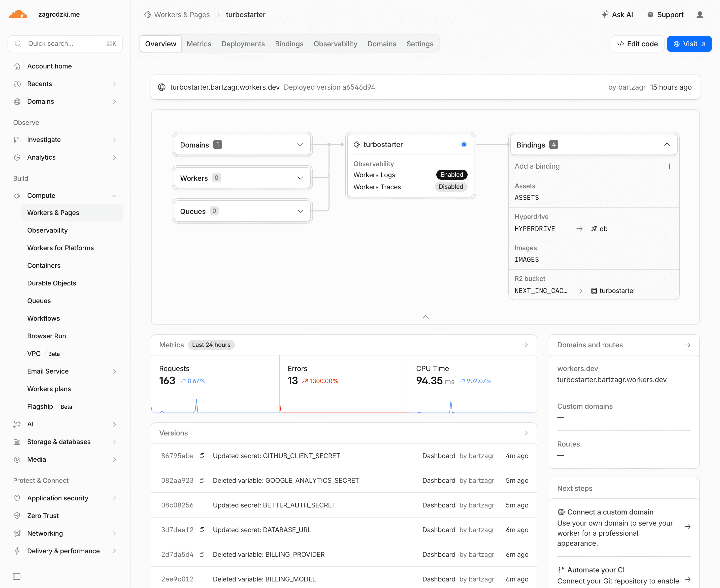Expand Recents in sidebar

click(115, 84)
